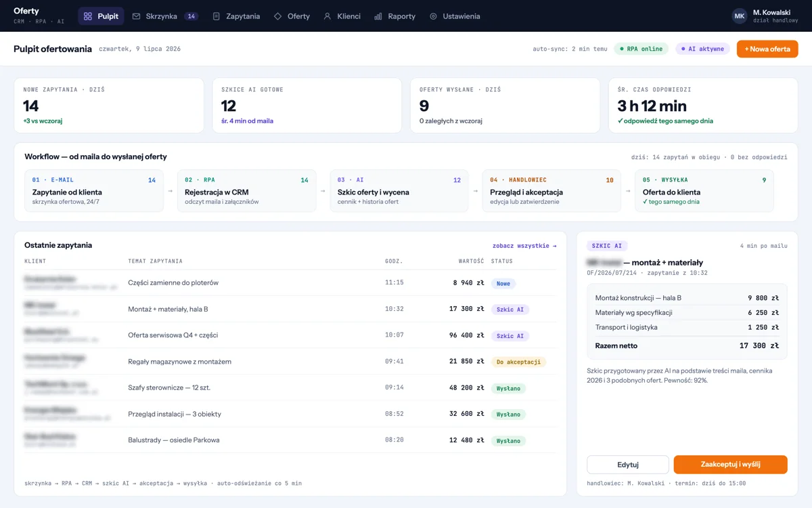Click the Pulpit grid icon
812x508 pixels.
[88, 16]
